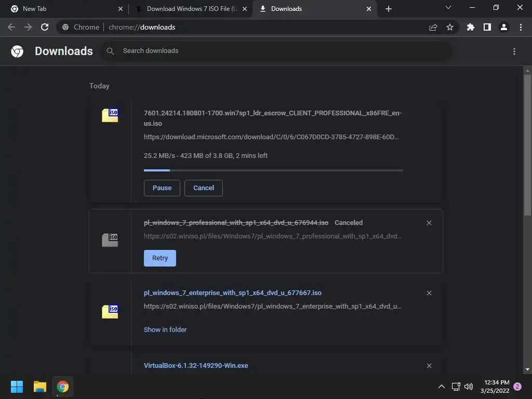The height and width of the screenshot is (399, 532).
Task: Click the 'Canceled' status label
Action: (x=349, y=223)
